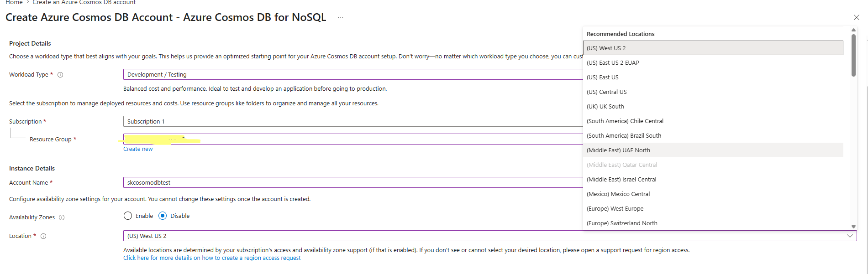Choose (UK) UK South location
The height and width of the screenshot is (274, 868).
(713, 106)
